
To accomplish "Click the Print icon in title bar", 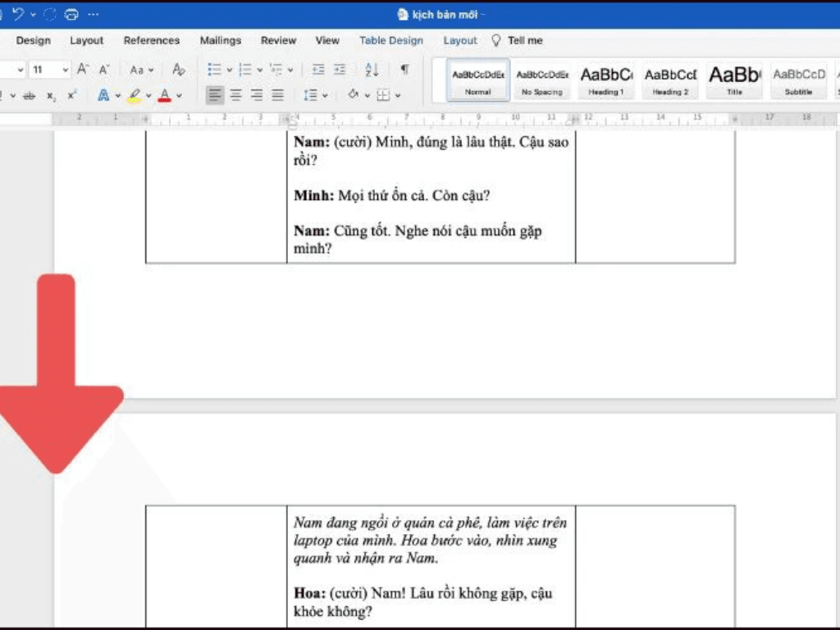I will click(x=71, y=14).
